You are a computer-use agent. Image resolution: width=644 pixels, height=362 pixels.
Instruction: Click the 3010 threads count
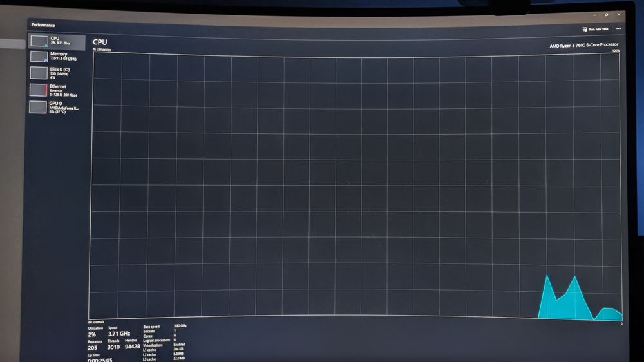tap(113, 347)
